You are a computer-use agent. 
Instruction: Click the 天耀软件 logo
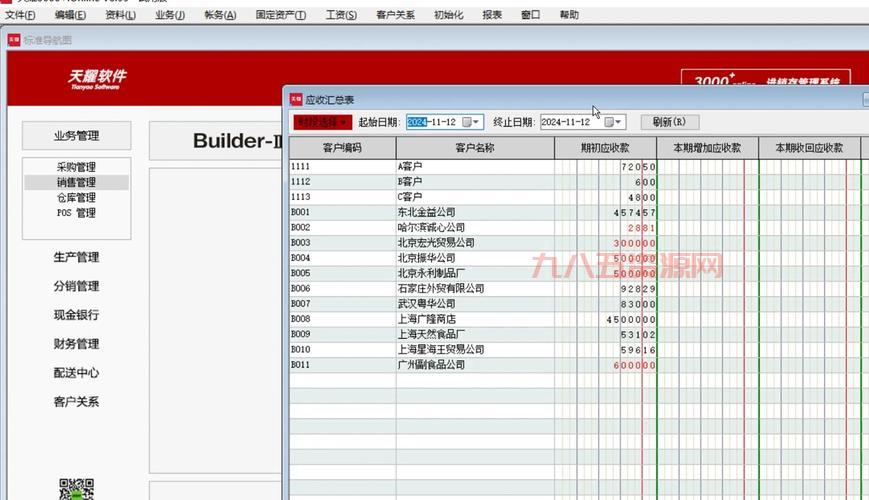(x=98, y=79)
